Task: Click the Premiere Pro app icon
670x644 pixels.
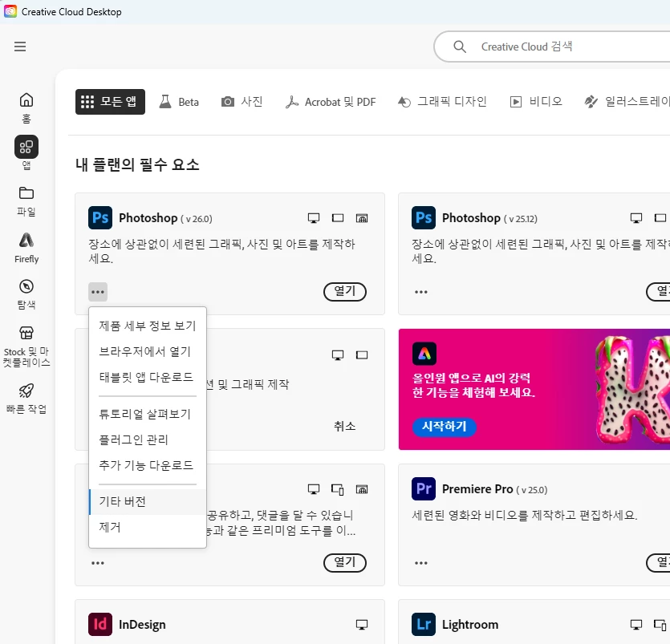Action: [x=424, y=489]
